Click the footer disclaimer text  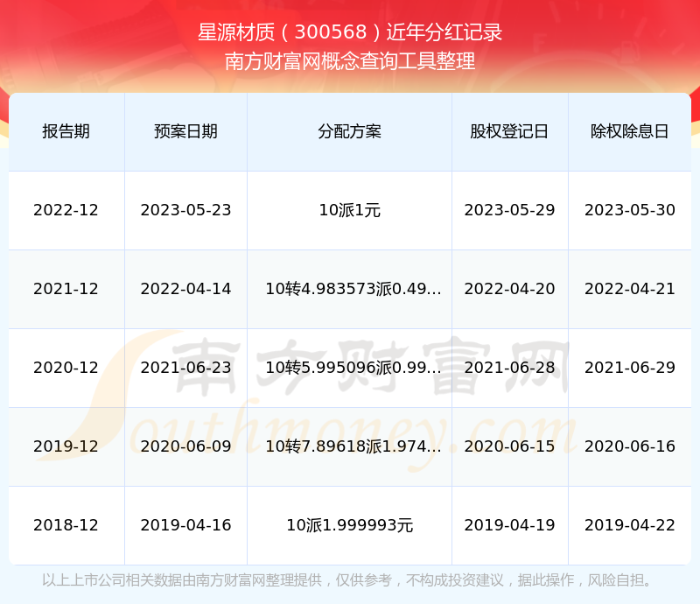[x=347, y=580]
